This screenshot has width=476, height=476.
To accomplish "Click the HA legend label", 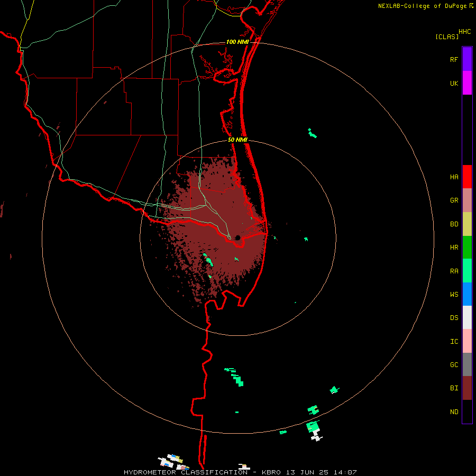I will (454, 177).
